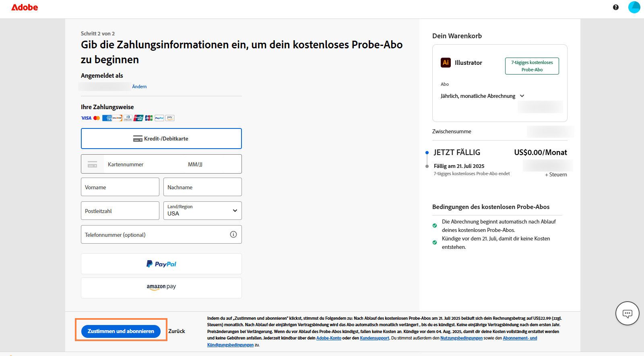Click the Discover card logo
644x356 pixels.
pyautogui.click(x=117, y=118)
